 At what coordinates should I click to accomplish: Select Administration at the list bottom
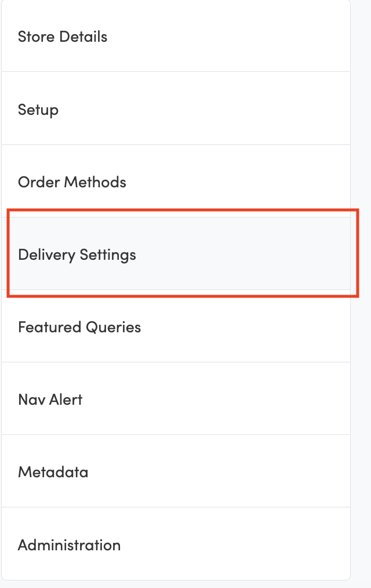click(x=70, y=545)
